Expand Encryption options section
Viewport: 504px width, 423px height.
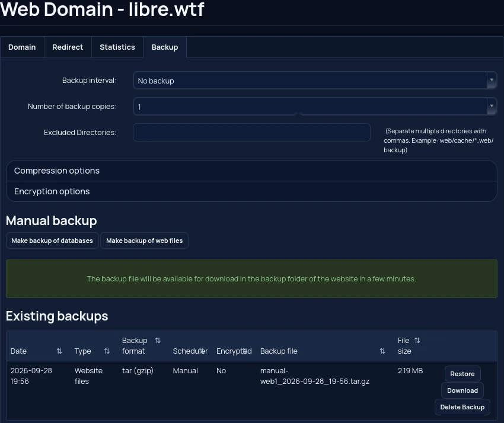click(x=251, y=191)
